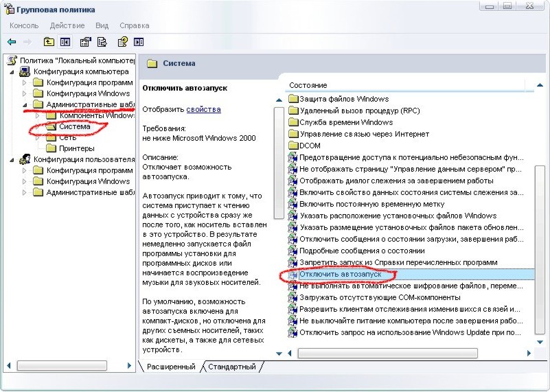Select policy Включить свойство данных состояния системы слежения
The width and height of the screenshot is (550, 392).
(406, 192)
